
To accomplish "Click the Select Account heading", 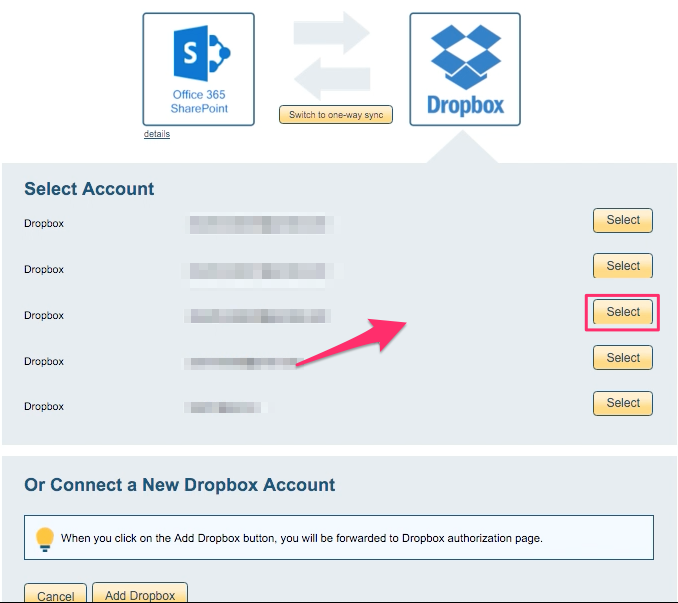I will (89, 189).
